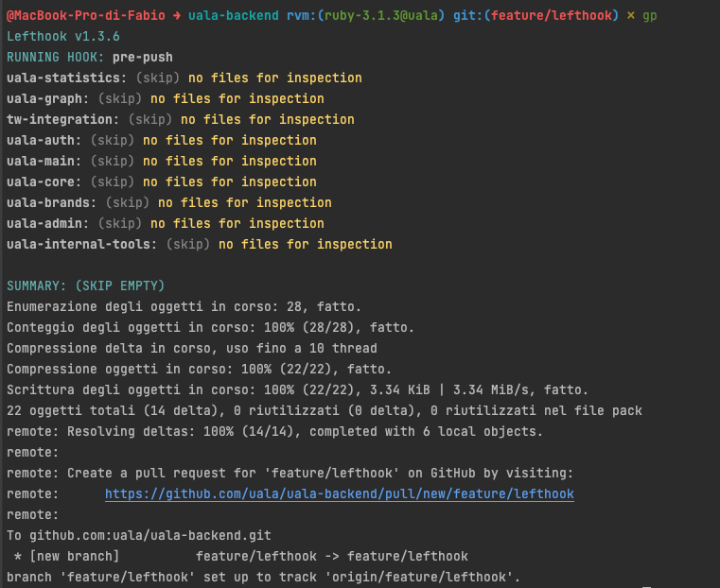Click the 'SUMMARY: (SKIP EMPTY)' heading
The image size is (720, 588).
click(85, 285)
